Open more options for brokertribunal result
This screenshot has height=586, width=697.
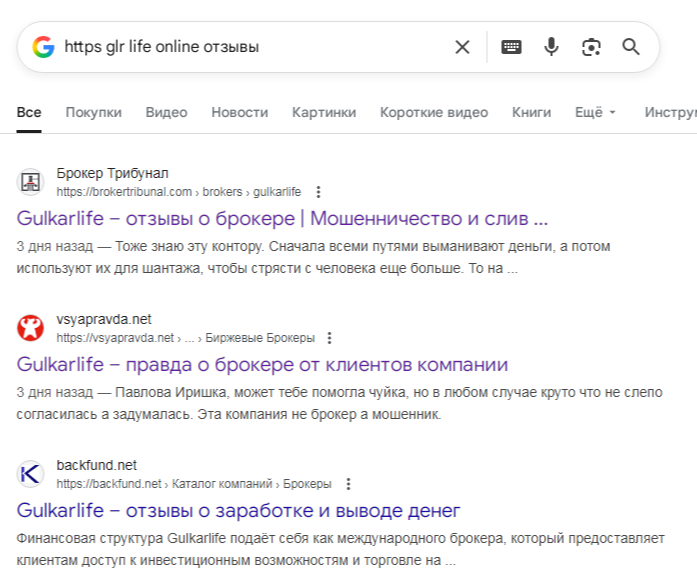[x=319, y=192]
